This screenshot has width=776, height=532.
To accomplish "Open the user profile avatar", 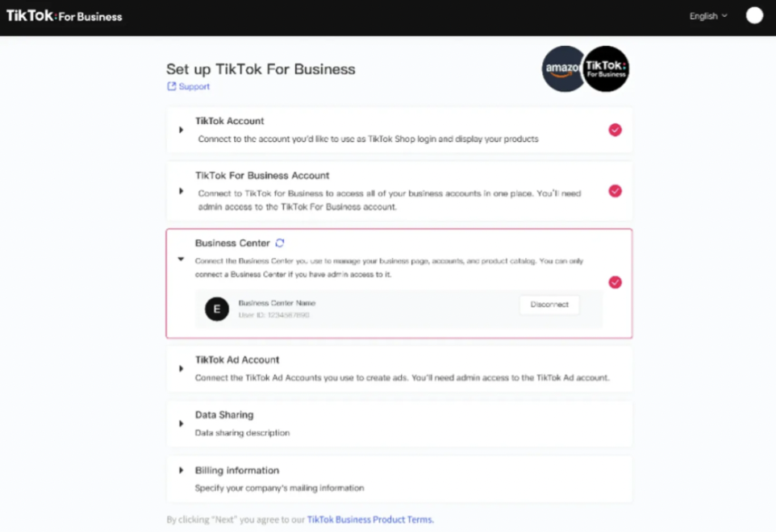I will pyautogui.click(x=754, y=15).
